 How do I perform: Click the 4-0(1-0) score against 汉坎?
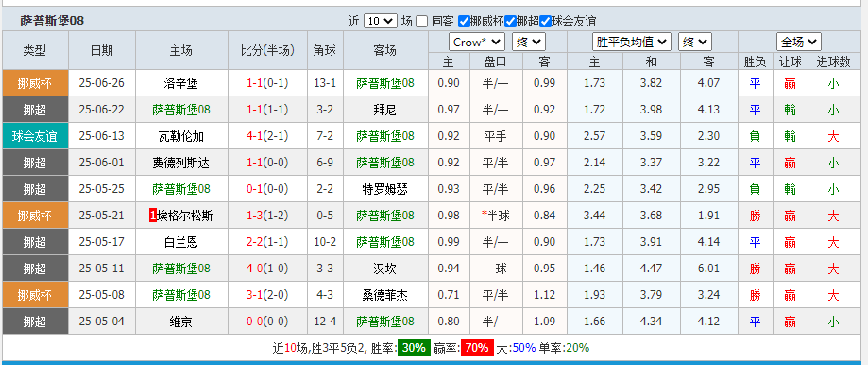pos(267,269)
